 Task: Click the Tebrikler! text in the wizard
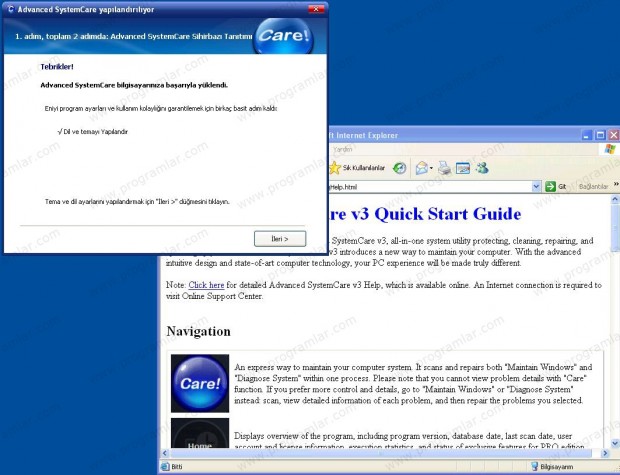pos(57,66)
